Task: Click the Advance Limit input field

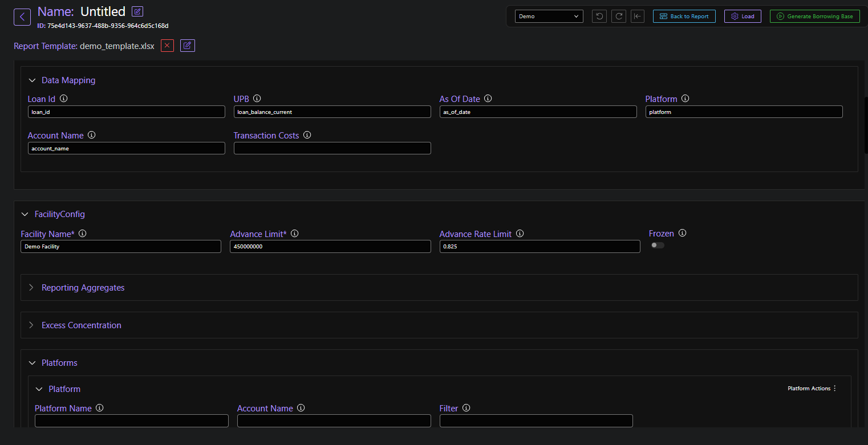Action: coord(331,246)
